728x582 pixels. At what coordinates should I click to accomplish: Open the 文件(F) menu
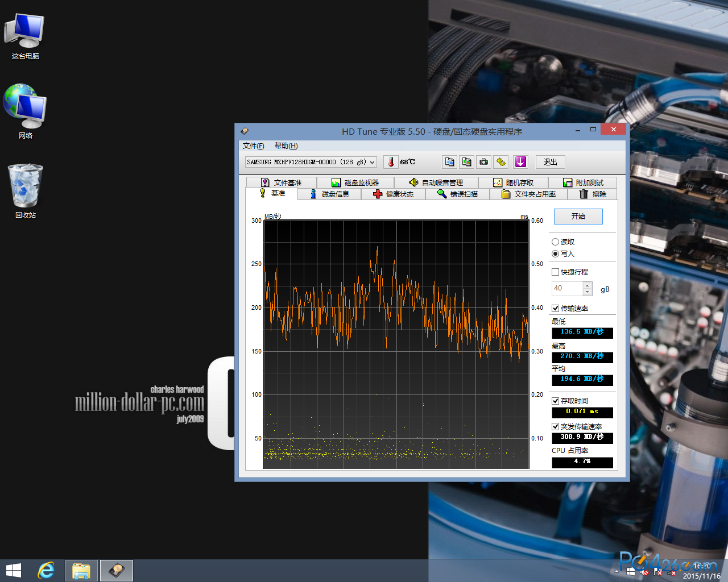click(254, 146)
